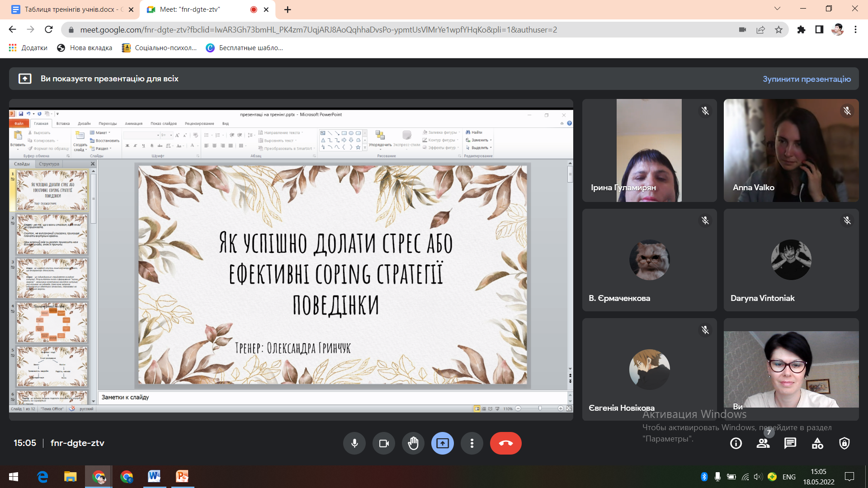The image size is (868, 488).
Task: Bookmark this page with star icon
Action: pos(778,30)
